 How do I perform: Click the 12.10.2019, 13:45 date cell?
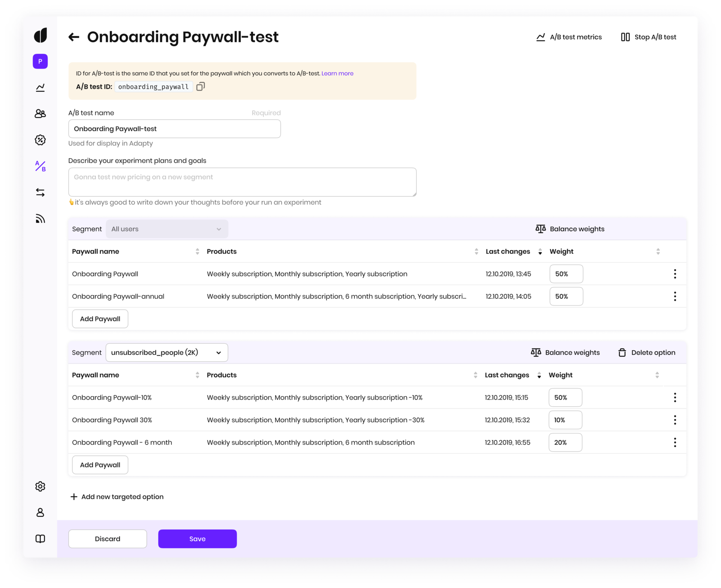point(509,274)
